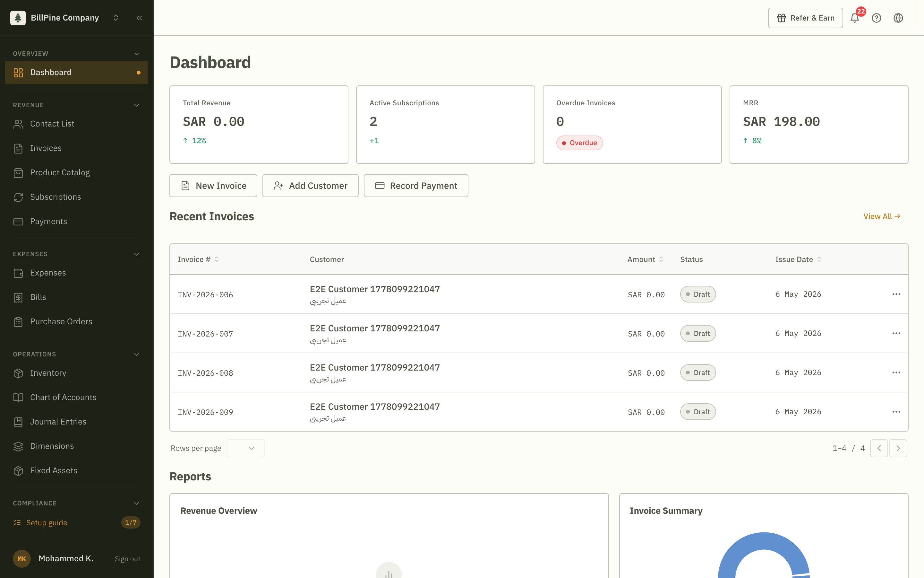Click invoice number INV-2026-007

click(x=205, y=334)
